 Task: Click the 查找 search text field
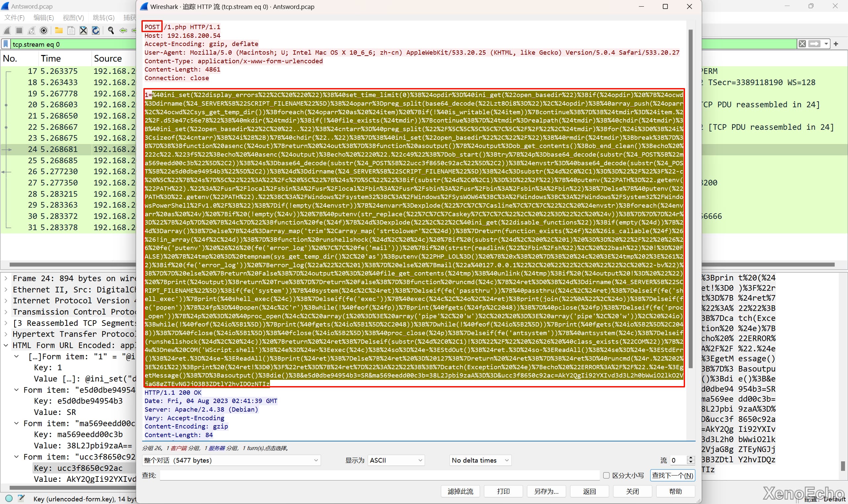379,476
